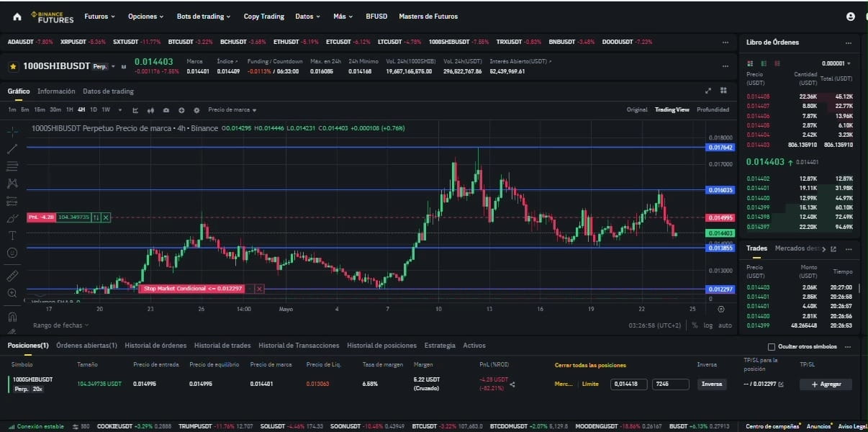Viewport: 868px width, 432px height.
Task: Cancel the Stop Market Conditional order line
Action: coord(259,289)
